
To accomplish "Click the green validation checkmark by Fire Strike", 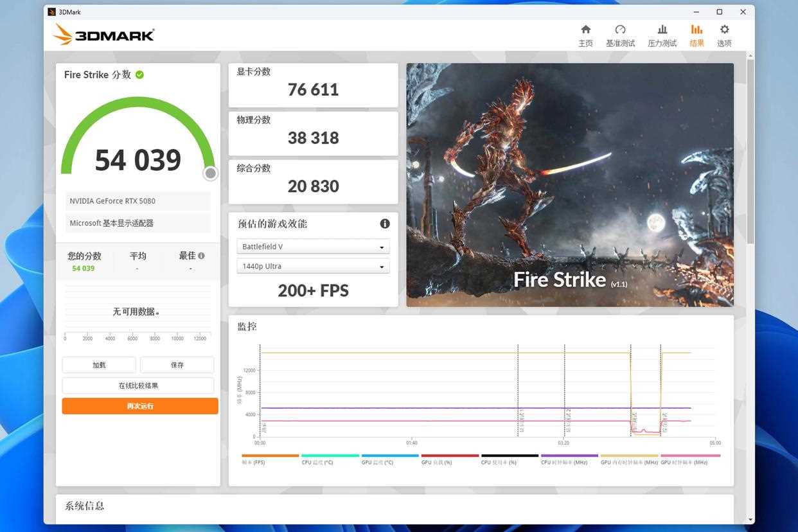I will click(139, 75).
